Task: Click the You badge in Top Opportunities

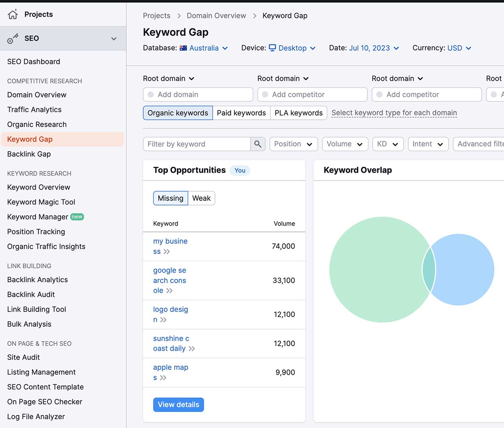Action: [240, 171]
